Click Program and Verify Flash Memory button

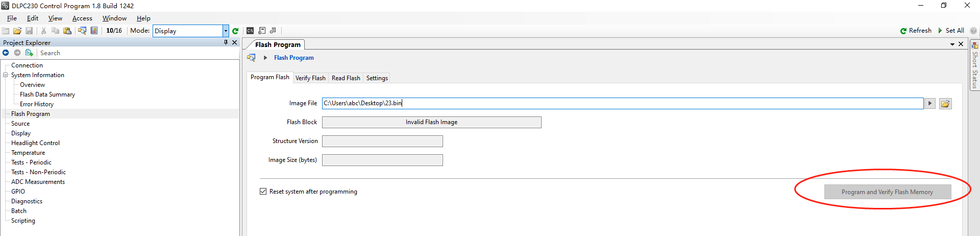pyautogui.click(x=888, y=192)
